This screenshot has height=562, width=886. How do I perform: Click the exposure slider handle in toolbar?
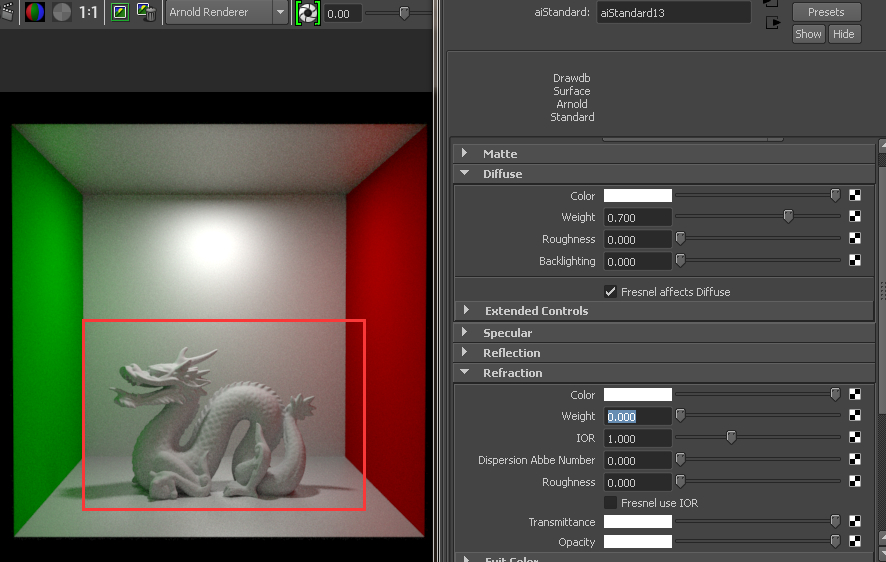click(x=404, y=12)
